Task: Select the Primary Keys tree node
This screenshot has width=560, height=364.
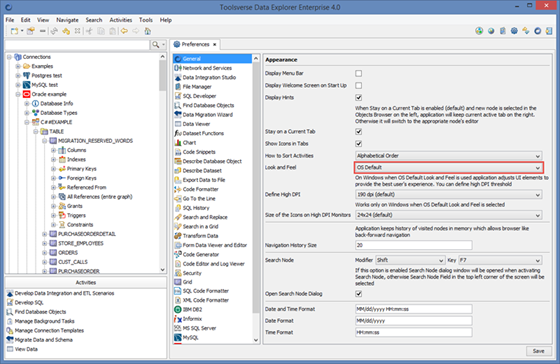Action: tap(81, 169)
